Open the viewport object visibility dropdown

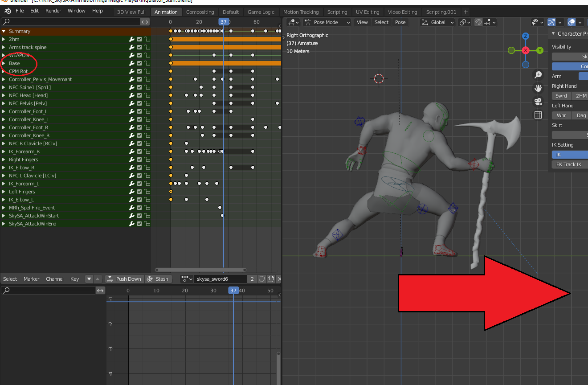tap(538, 22)
